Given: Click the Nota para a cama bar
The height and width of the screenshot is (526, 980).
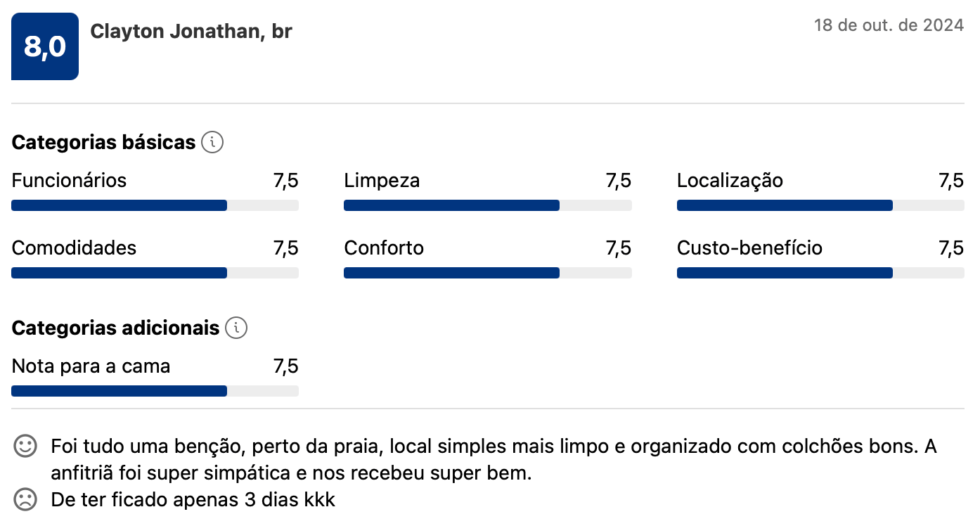Looking at the screenshot, I should coord(155,391).
